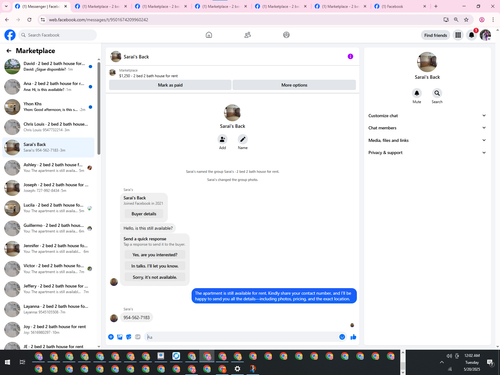Open Jeffery's conversation in the list
Screen dimensions: 500x375
coord(49,289)
